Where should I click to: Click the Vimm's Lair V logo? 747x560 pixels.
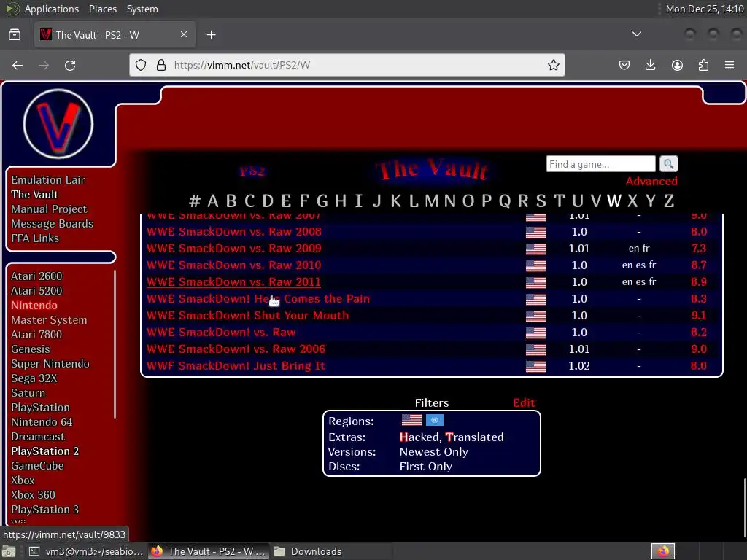58,123
